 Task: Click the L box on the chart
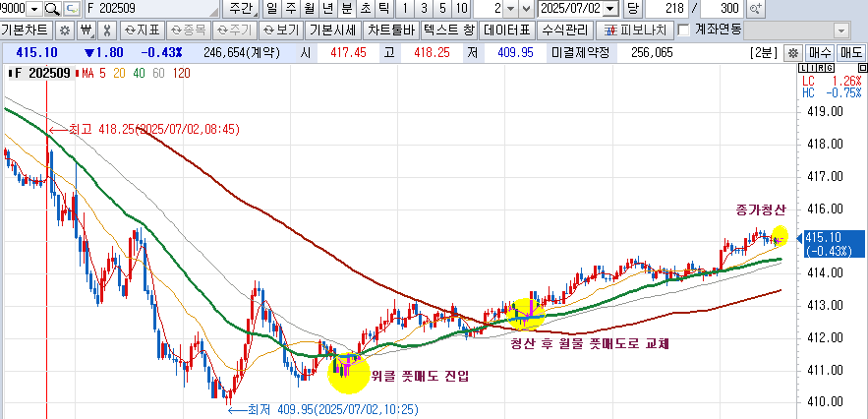[802, 68]
